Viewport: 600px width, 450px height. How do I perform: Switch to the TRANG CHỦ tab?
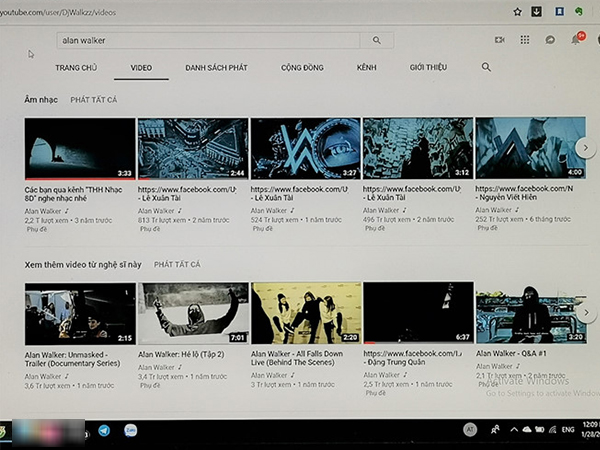(x=76, y=68)
